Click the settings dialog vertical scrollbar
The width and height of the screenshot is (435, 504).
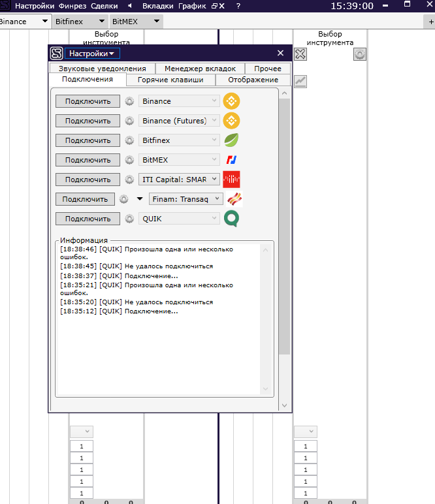[284, 227]
